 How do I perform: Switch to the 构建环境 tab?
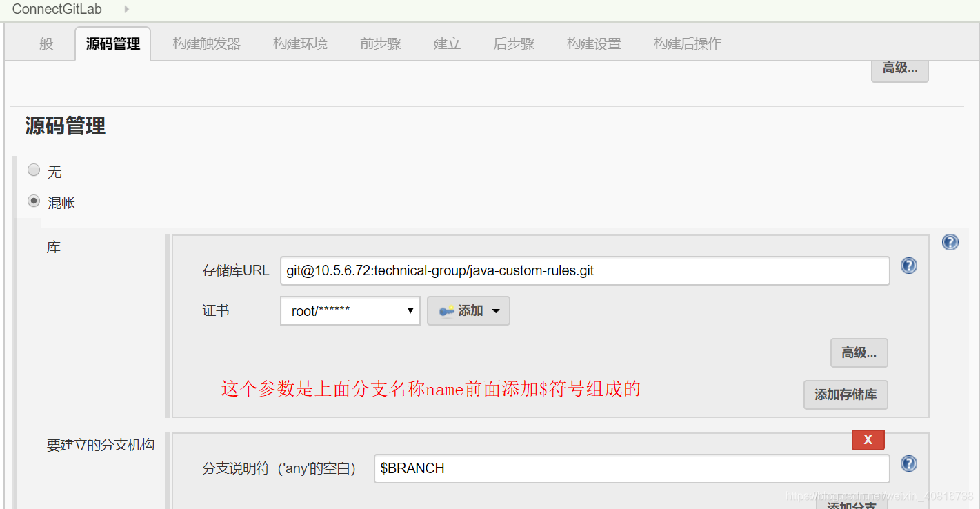click(x=300, y=43)
